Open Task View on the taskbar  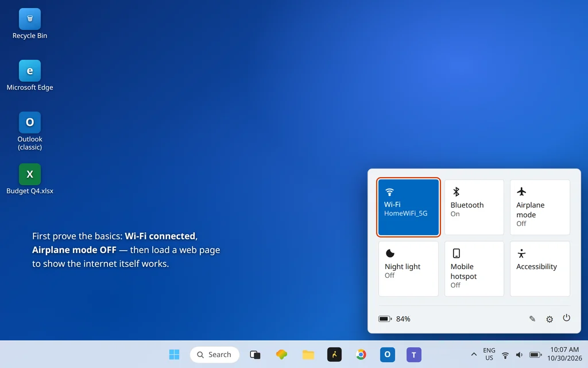[255, 354]
